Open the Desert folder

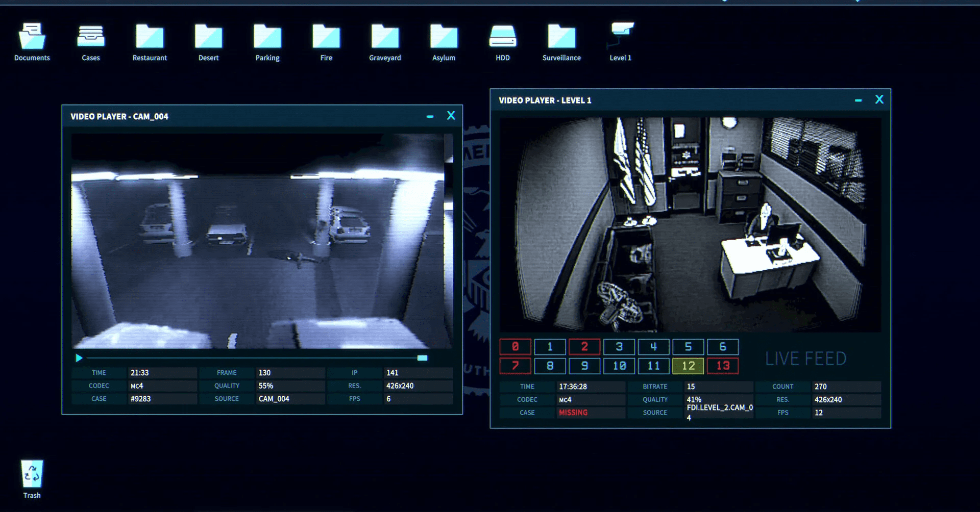click(208, 37)
